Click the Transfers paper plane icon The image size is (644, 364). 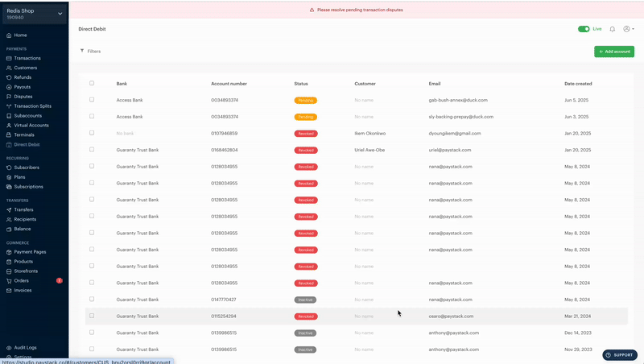pos(9,209)
